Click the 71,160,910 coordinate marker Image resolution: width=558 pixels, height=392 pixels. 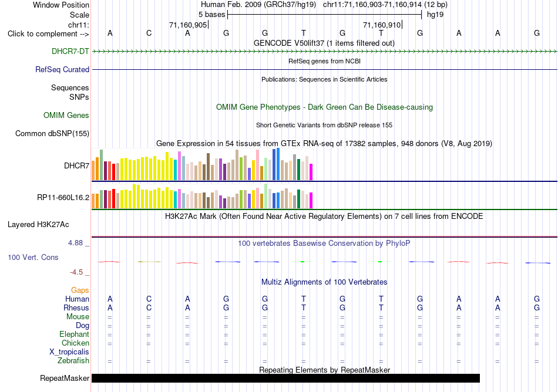(x=382, y=25)
